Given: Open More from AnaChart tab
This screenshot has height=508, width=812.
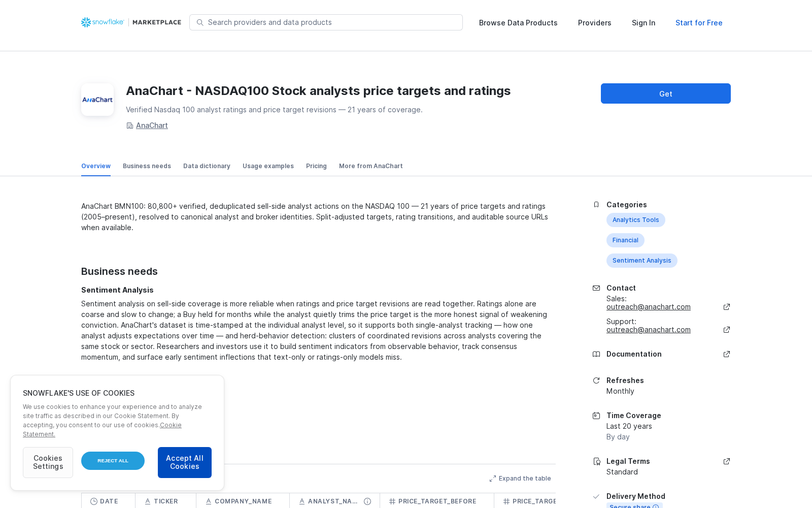Looking at the screenshot, I should (x=371, y=166).
